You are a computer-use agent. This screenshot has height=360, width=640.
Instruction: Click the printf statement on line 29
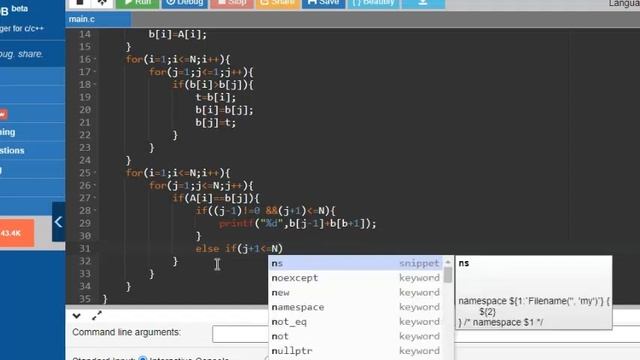click(298, 224)
